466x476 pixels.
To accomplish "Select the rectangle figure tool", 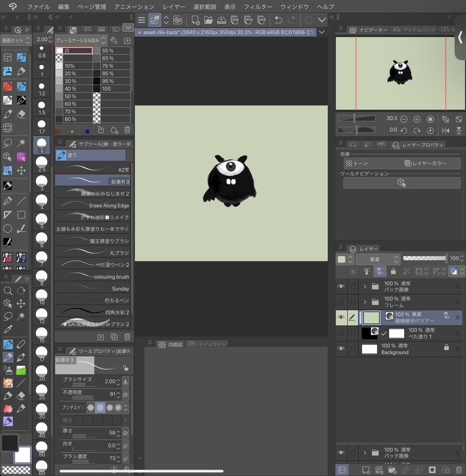I will pyautogui.click(x=21, y=214).
